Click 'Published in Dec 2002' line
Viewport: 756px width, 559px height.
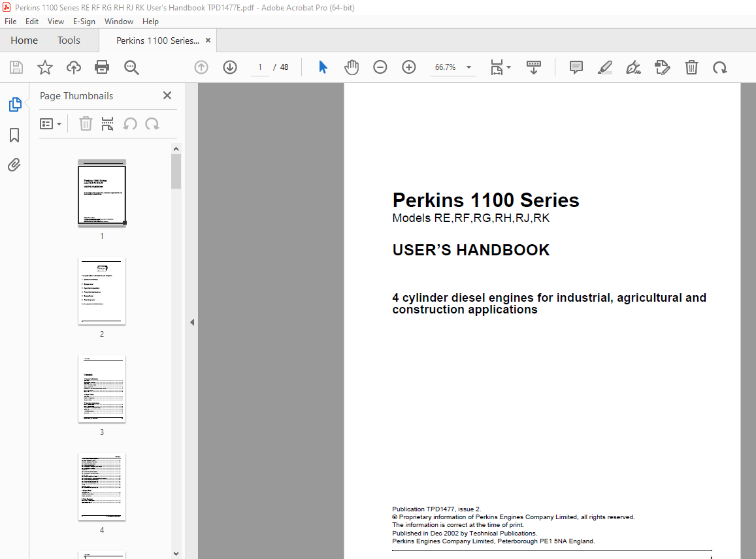465,533
